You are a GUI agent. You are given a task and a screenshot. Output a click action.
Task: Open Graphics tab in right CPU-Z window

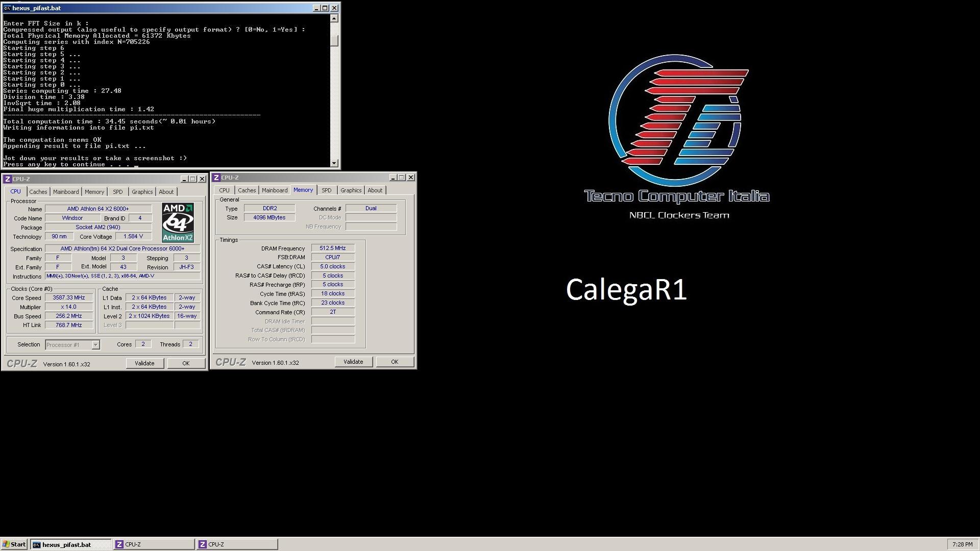351,190
